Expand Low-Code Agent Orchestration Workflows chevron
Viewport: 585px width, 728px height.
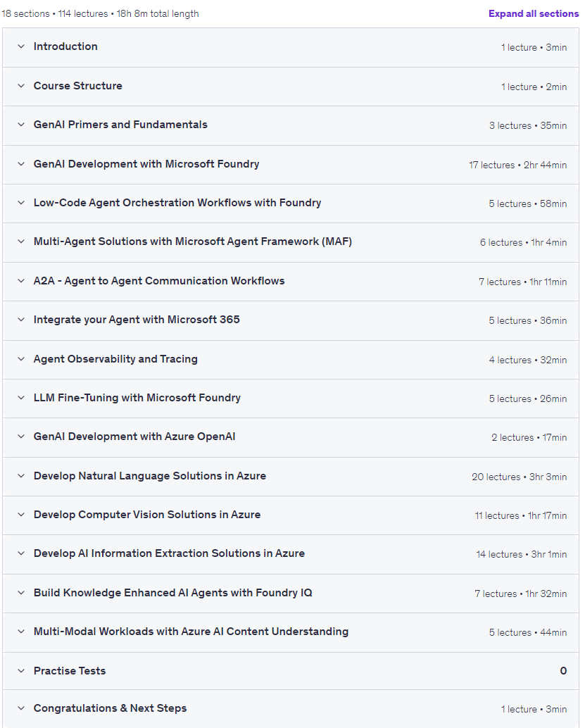tap(21, 203)
